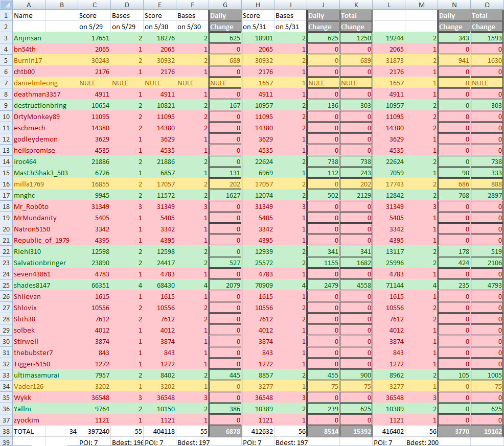Click the on 5/31 score header

click(x=258, y=27)
